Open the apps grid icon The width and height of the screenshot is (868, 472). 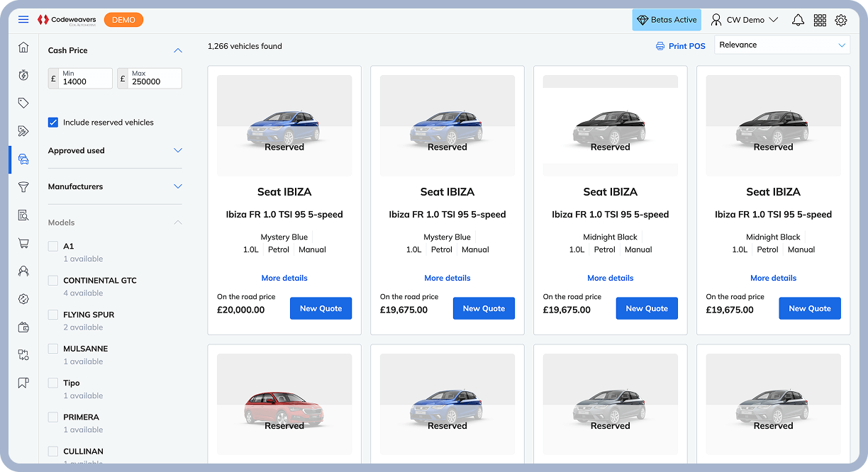[x=820, y=20]
